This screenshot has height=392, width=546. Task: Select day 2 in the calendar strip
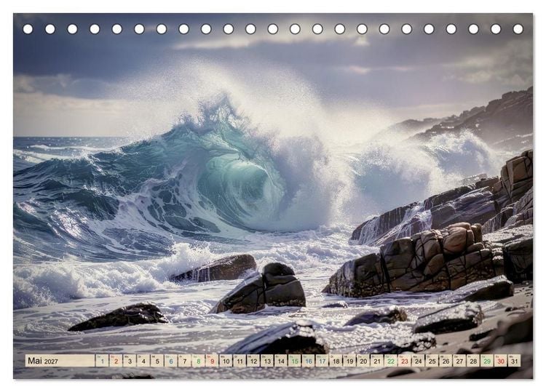tap(116, 361)
